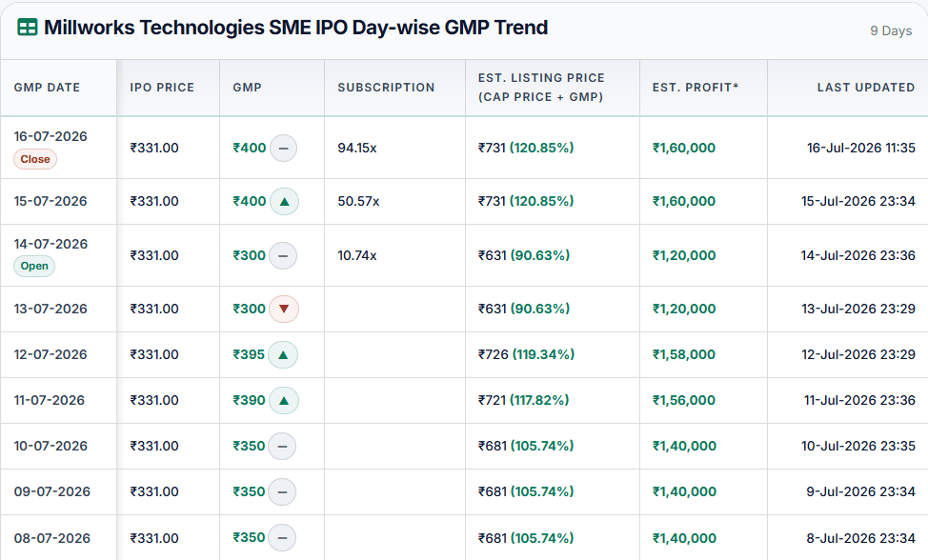Click the date 12-07-2026
Screen dimensions: 928x560
pos(50,355)
